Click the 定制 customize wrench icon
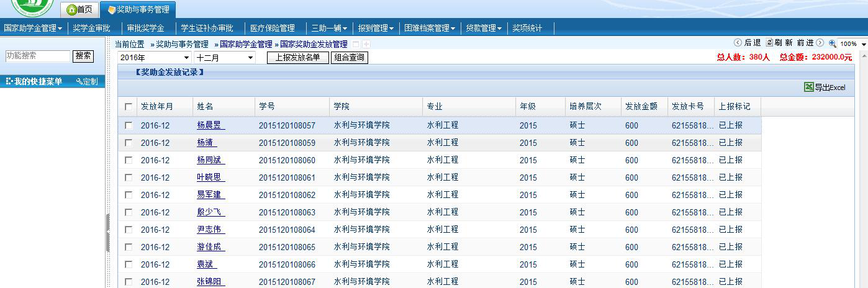 (x=79, y=81)
